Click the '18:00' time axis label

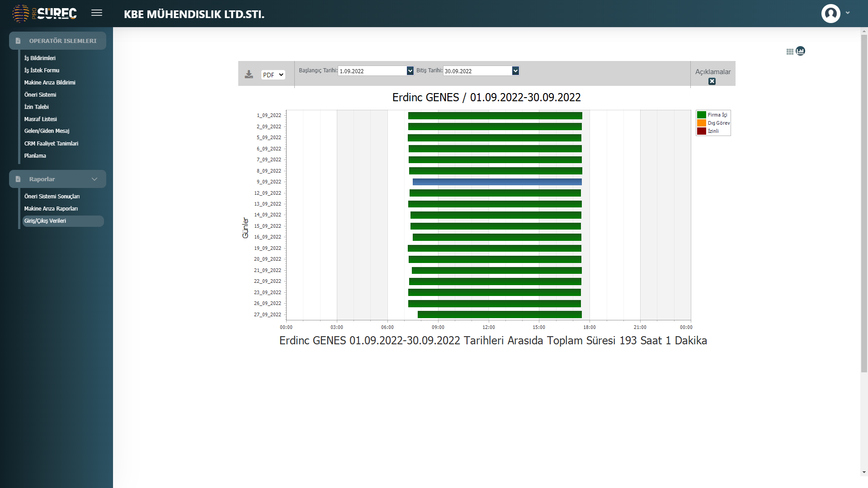coord(590,327)
